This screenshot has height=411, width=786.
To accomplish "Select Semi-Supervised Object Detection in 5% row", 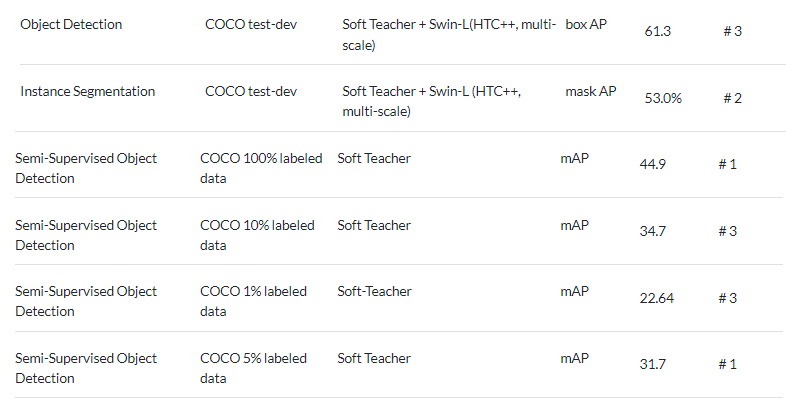I will pos(86,368).
